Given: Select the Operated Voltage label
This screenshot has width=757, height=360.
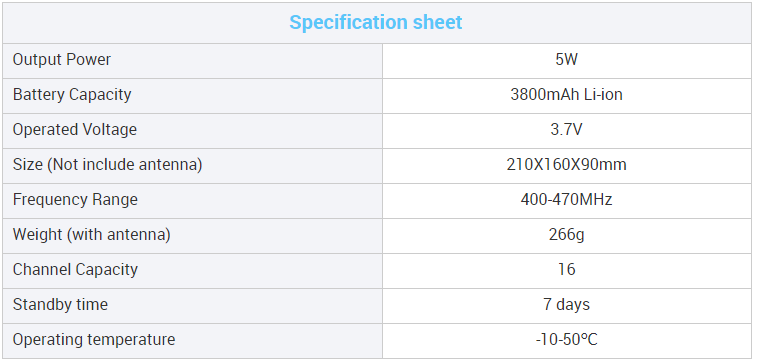Looking at the screenshot, I should point(75,130).
